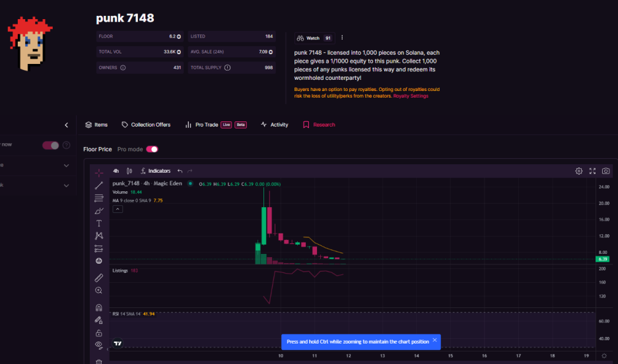Select the zoom-in magnifier tool

99,290
